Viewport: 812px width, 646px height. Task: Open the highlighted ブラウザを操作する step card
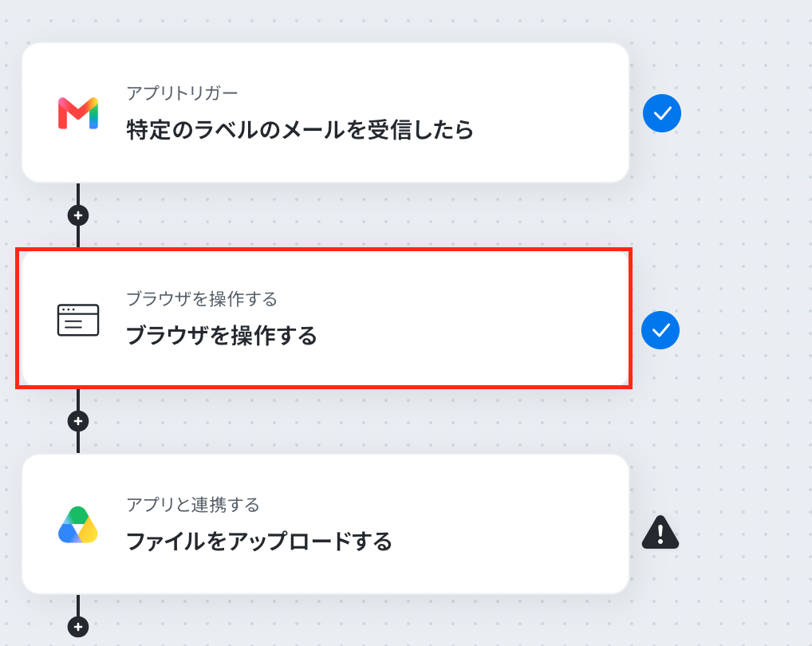coord(325,318)
